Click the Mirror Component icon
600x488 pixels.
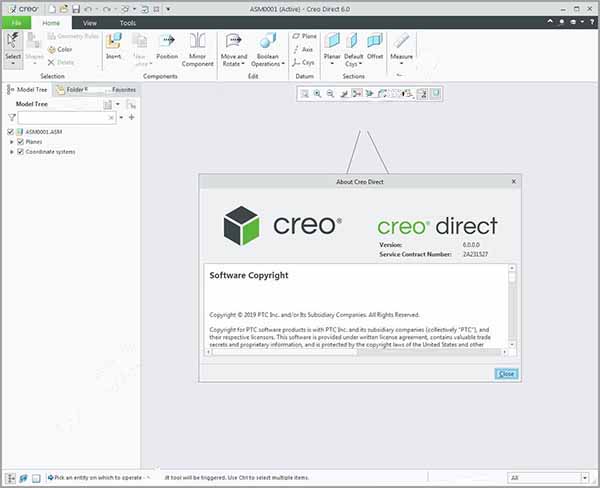coord(197,41)
